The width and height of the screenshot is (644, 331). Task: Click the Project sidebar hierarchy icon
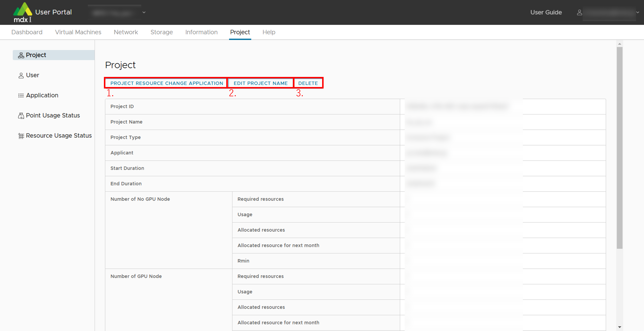pyautogui.click(x=21, y=55)
